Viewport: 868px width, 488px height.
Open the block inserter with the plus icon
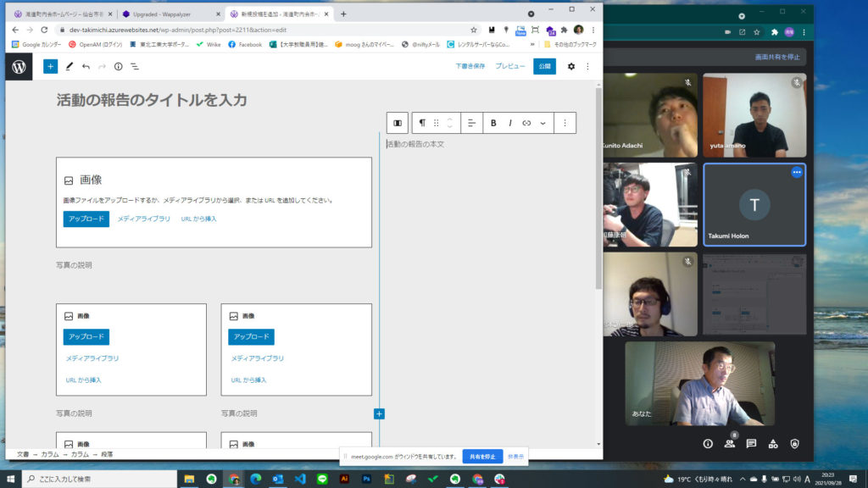pyautogui.click(x=50, y=66)
